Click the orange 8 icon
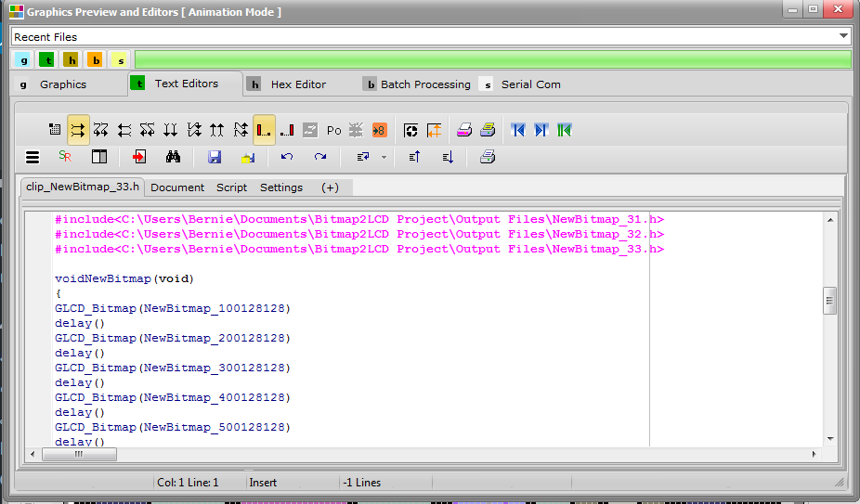Viewport: 860px width, 504px height. pos(379,130)
